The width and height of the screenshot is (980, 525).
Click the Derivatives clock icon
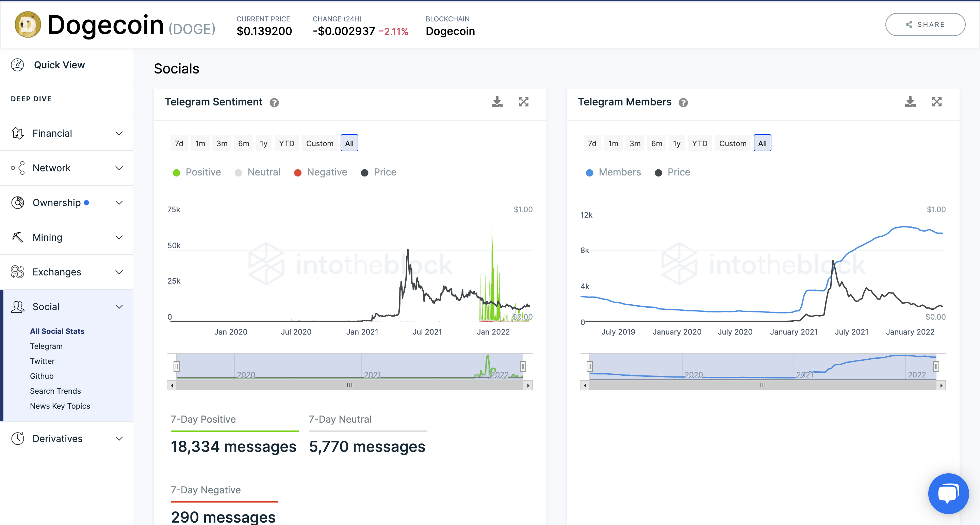[x=17, y=438]
